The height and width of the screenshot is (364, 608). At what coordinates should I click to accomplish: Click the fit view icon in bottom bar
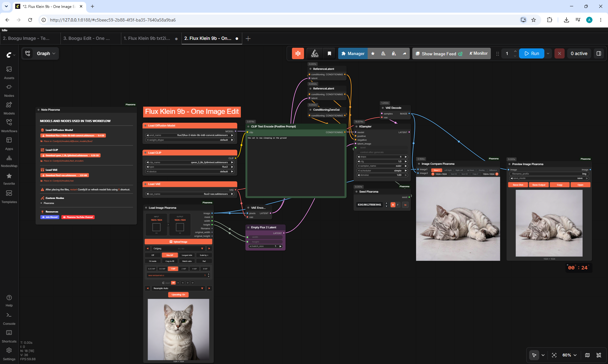point(554,355)
